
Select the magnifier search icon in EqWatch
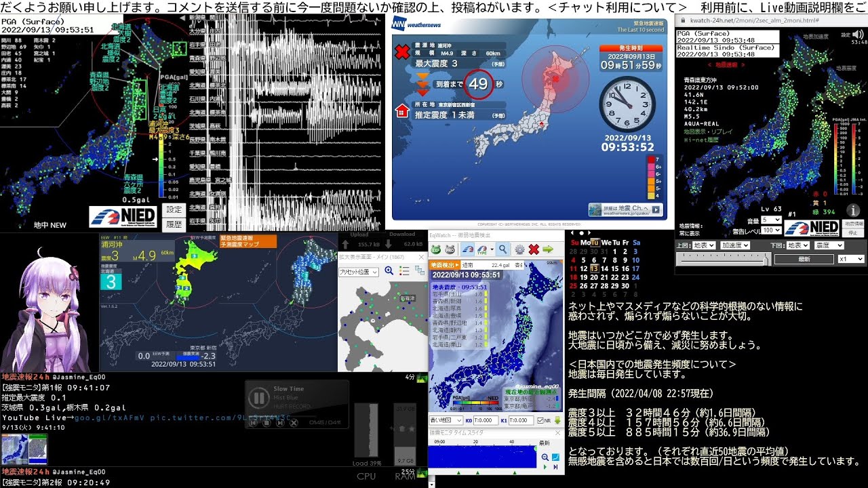click(x=502, y=249)
